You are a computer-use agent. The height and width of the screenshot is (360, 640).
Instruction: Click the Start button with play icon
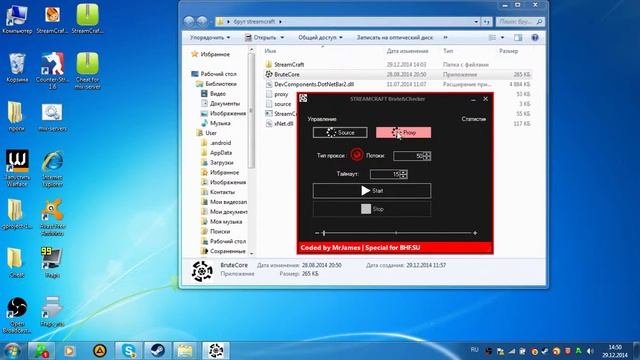[x=372, y=191]
